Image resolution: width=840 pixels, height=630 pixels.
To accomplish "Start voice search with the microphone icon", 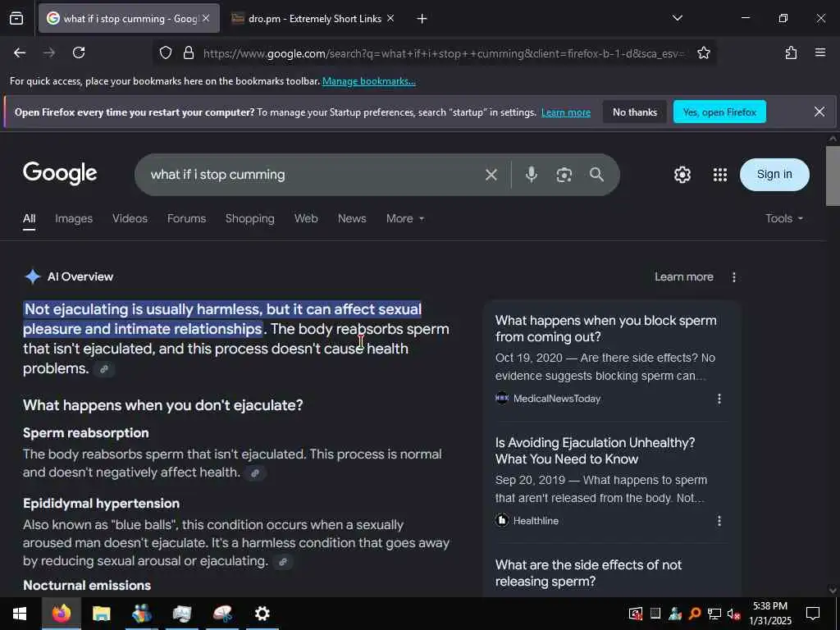I will [531, 175].
